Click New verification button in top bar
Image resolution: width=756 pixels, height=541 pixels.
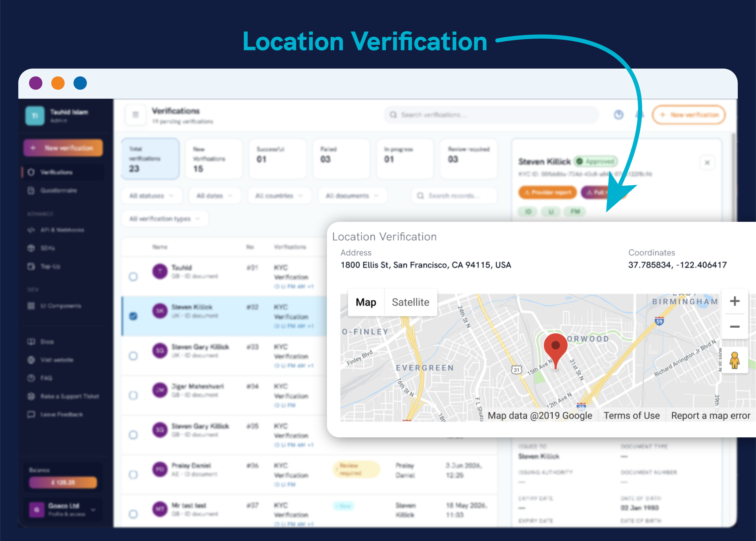(689, 115)
